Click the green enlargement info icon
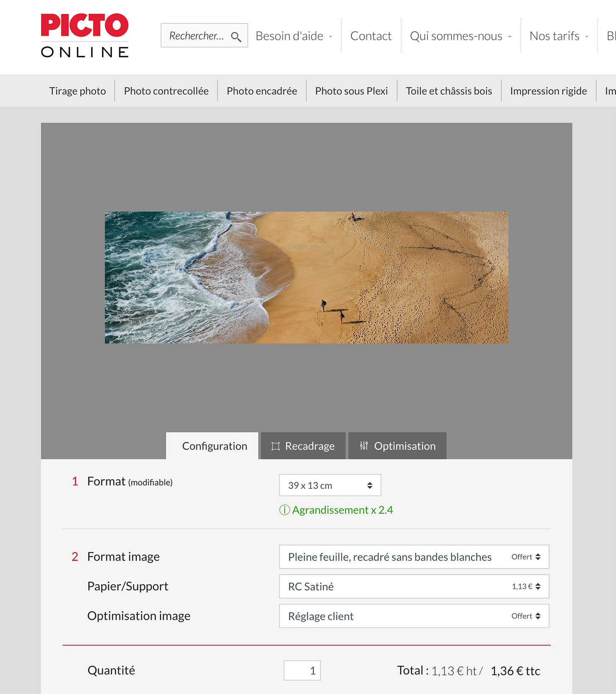This screenshot has width=616, height=694. (284, 510)
